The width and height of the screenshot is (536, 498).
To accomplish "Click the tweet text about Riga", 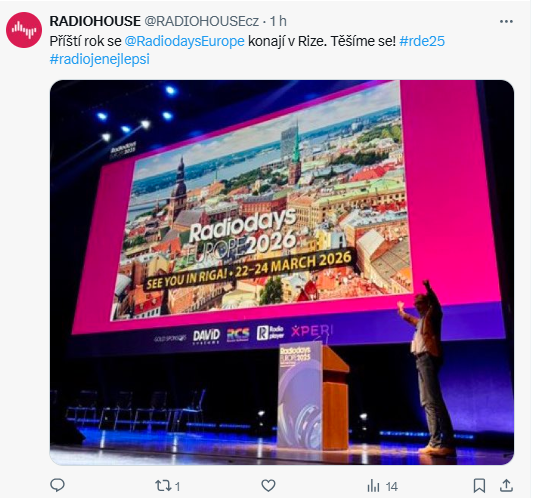I will click(x=247, y=50).
